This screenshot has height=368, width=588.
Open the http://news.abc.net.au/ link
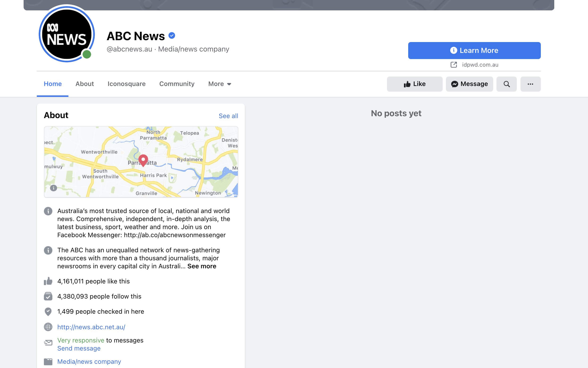91,327
